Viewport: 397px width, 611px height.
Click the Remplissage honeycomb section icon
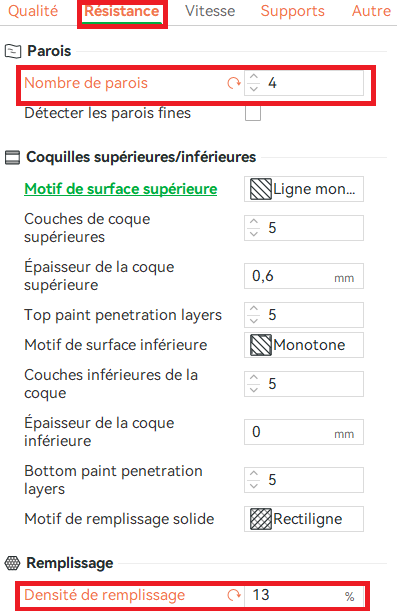click(x=12, y=563)
